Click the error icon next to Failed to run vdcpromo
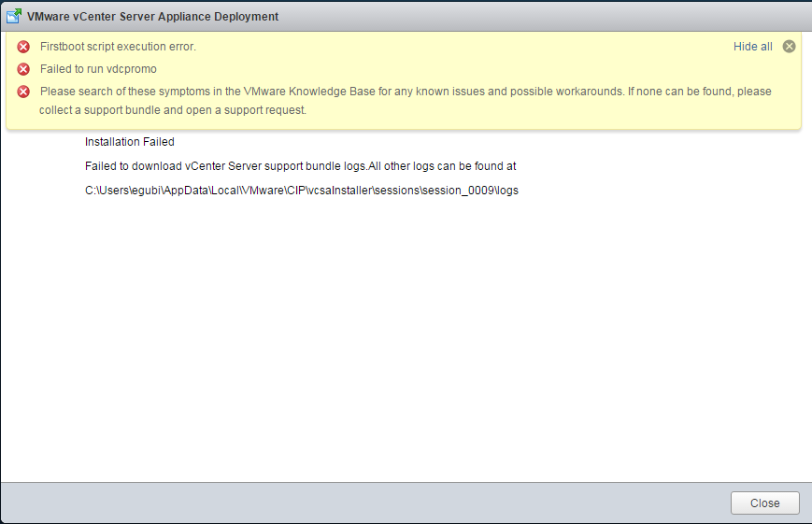Image resolution: width=812 pixels, height=524 pixels. 23,69
